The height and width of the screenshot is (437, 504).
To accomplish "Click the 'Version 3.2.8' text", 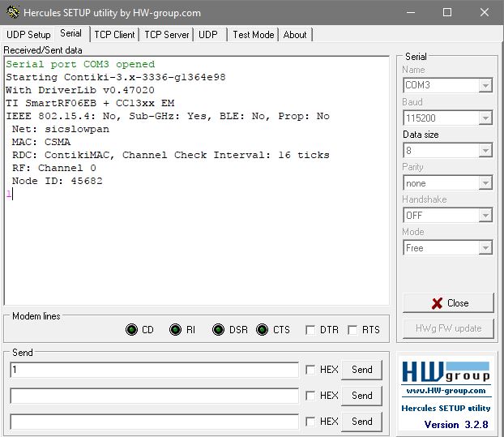I will pos(456,425).
